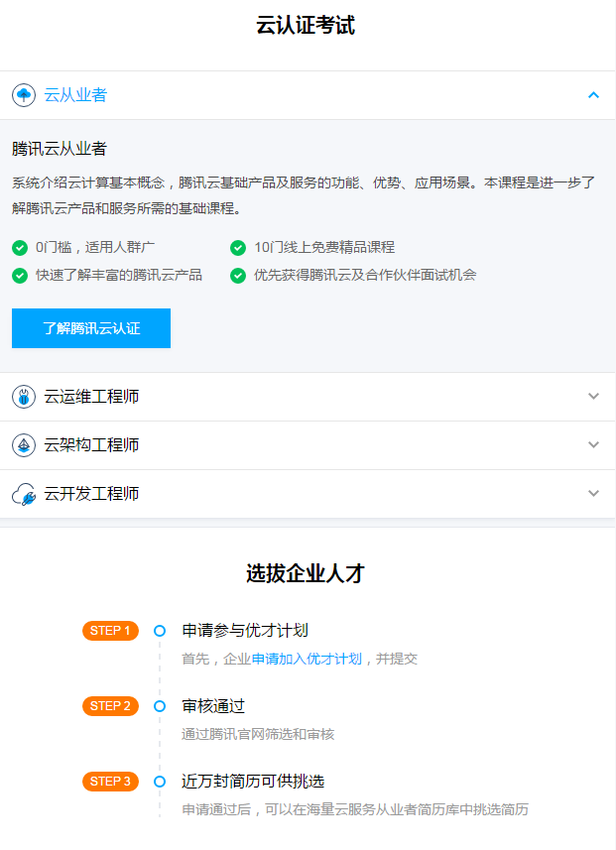Open the 申请加入优才计划 link
This screenshot has height=850, width=616.
tap(307, 659)
